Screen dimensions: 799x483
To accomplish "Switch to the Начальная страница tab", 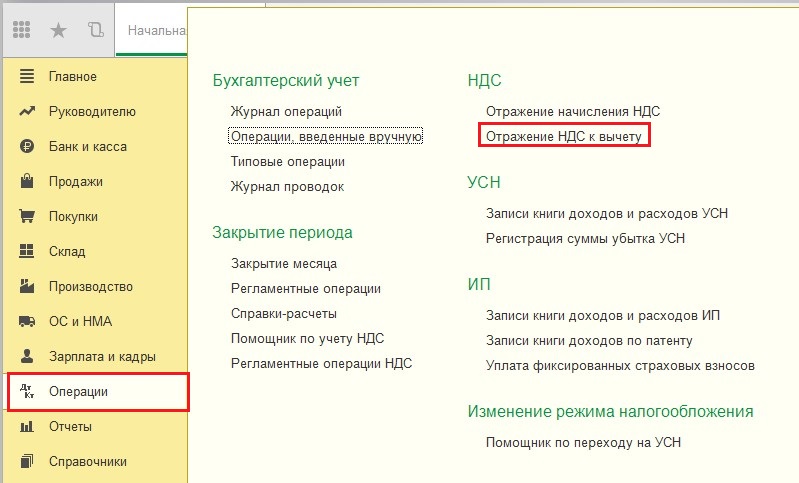I will (x=152, y=31).
